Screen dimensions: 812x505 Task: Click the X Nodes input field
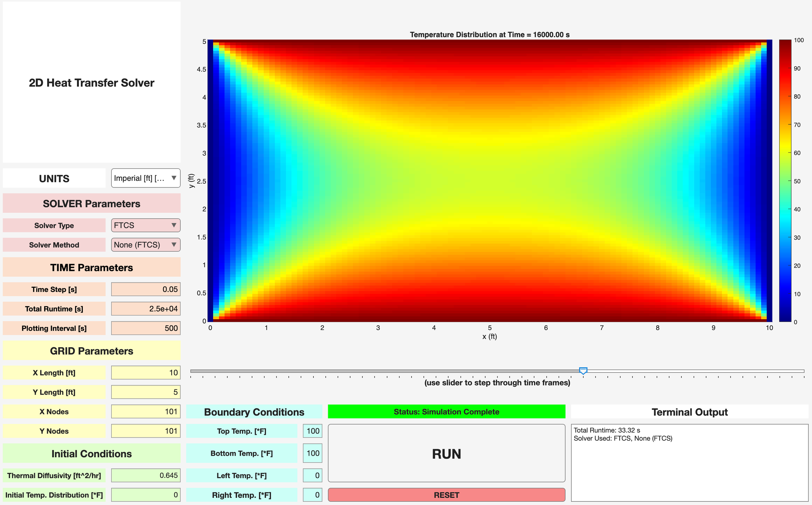(146, 411)
